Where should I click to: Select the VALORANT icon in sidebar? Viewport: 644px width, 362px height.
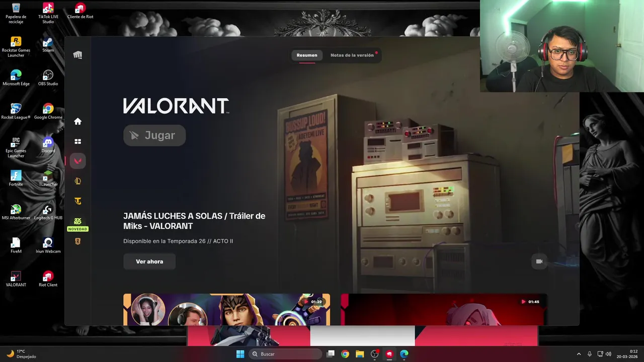pos(77,161)
